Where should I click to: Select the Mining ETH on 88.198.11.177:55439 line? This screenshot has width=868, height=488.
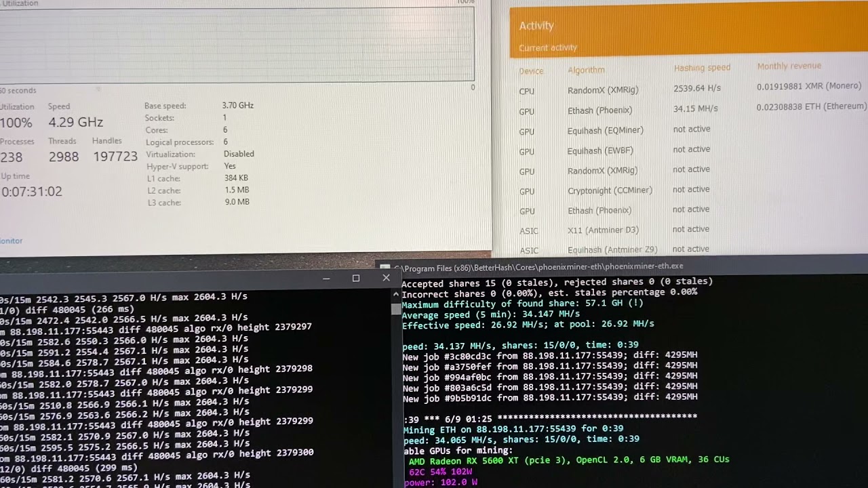(513, 429)
